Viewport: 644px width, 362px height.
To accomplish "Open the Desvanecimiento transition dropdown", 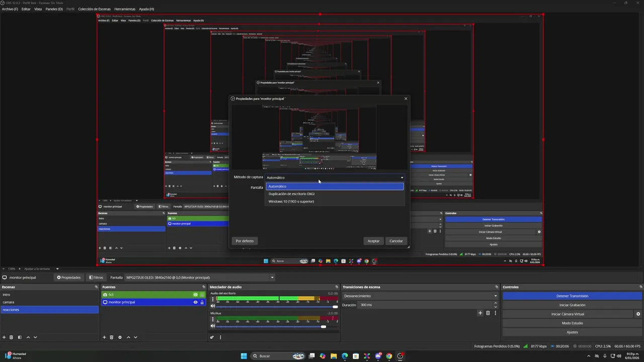I will pyautogui.click(x=420, y=296).
